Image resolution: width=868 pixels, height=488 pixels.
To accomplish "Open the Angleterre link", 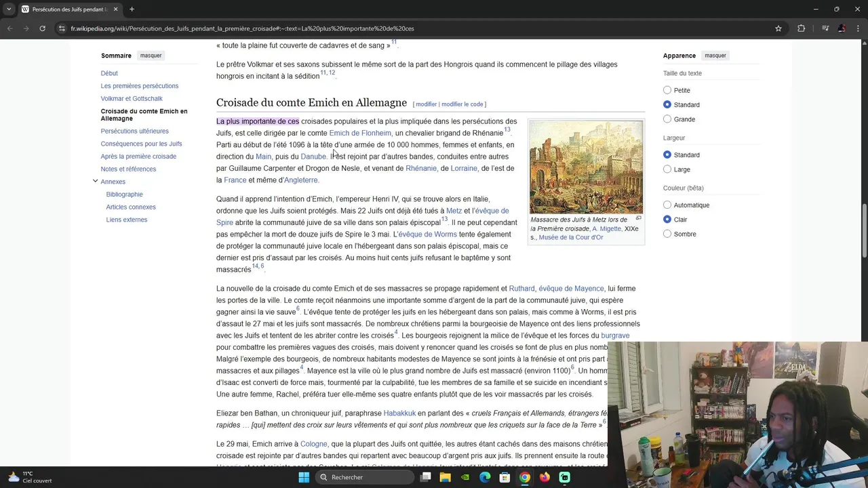I will [301, 180].
